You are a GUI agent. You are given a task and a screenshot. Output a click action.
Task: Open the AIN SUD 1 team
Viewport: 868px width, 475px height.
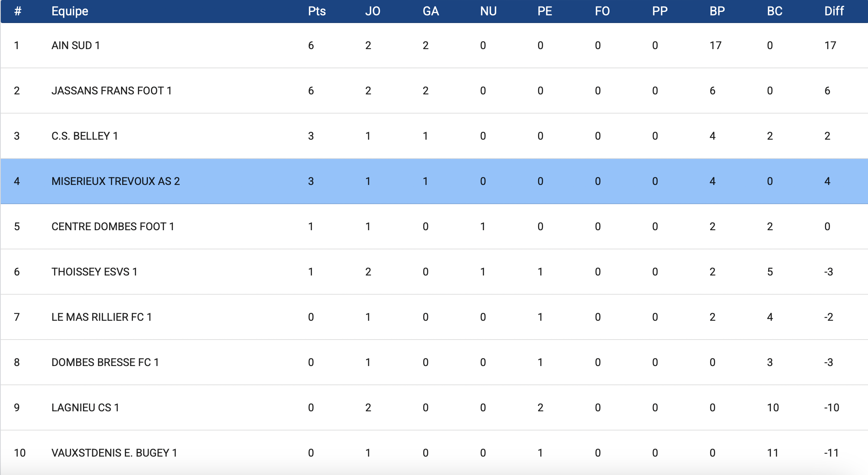pyautogui.click(x=76, y=46)
